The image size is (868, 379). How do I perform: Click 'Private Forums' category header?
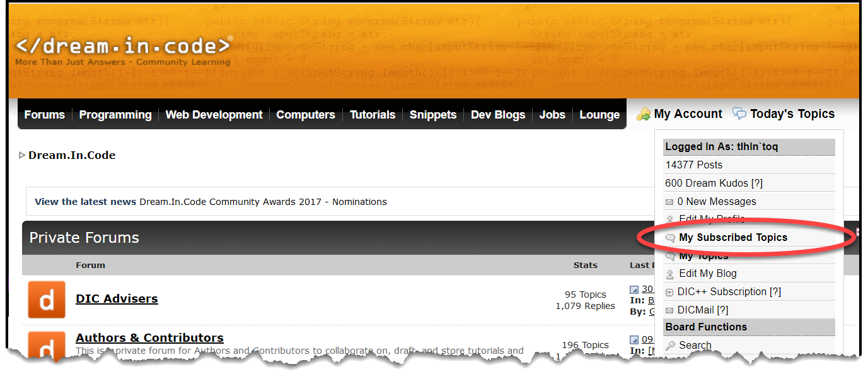84,238
